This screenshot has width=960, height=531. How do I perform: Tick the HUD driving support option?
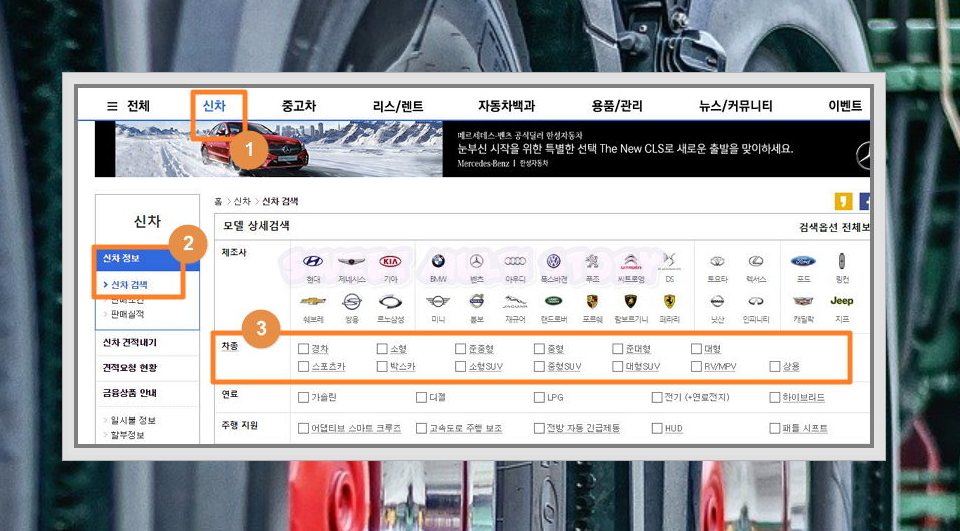click(x=657, y=428)
